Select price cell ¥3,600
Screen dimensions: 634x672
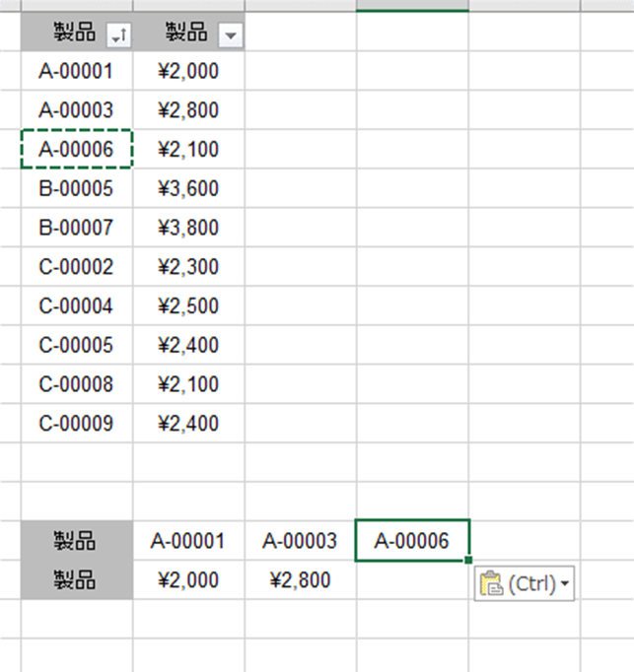tap(188, 188)
